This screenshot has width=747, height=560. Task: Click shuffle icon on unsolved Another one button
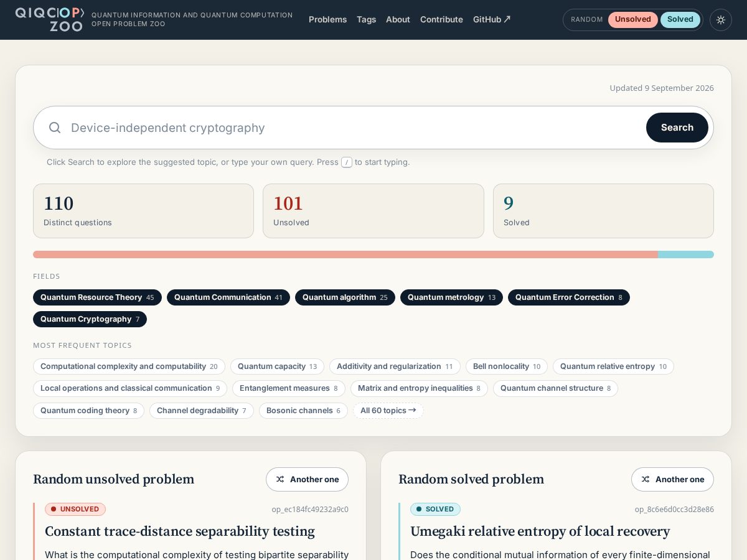280,479
